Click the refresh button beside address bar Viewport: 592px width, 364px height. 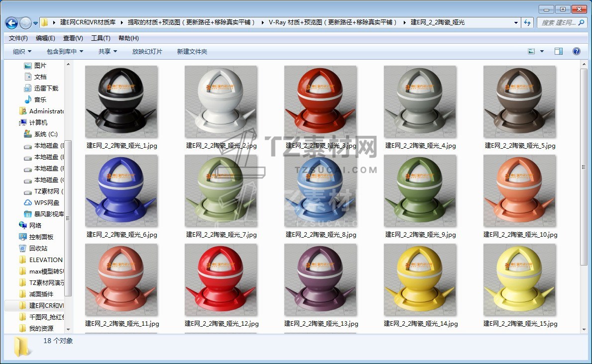[x=527, y=23]
